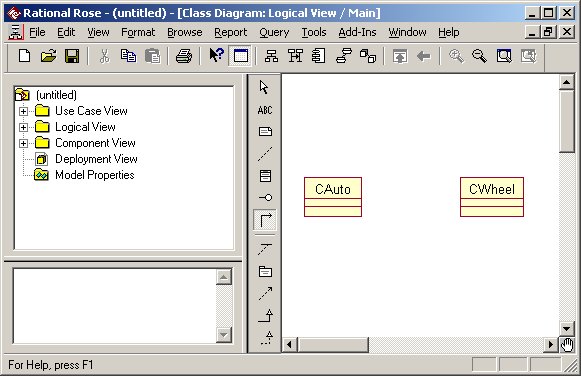The width and height of the screenshot is (581, 376).
Task: Select the ABC text box tool
Action: coord(265,110)
